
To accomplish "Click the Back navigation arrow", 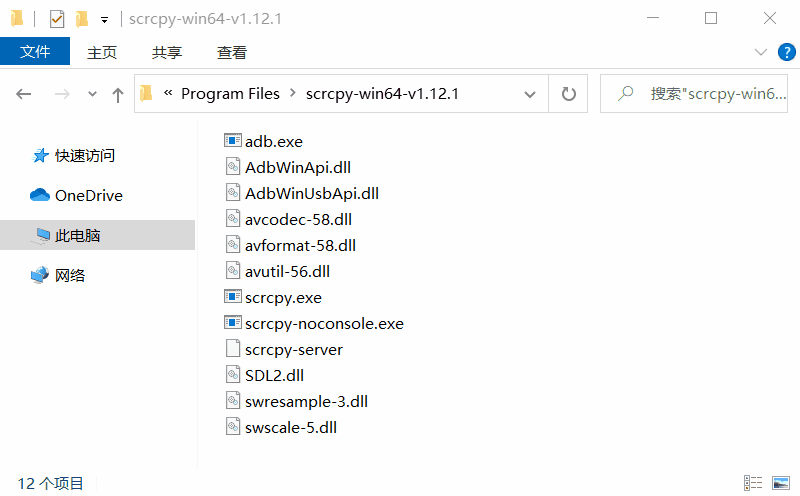I will click(x=24, y=94).
